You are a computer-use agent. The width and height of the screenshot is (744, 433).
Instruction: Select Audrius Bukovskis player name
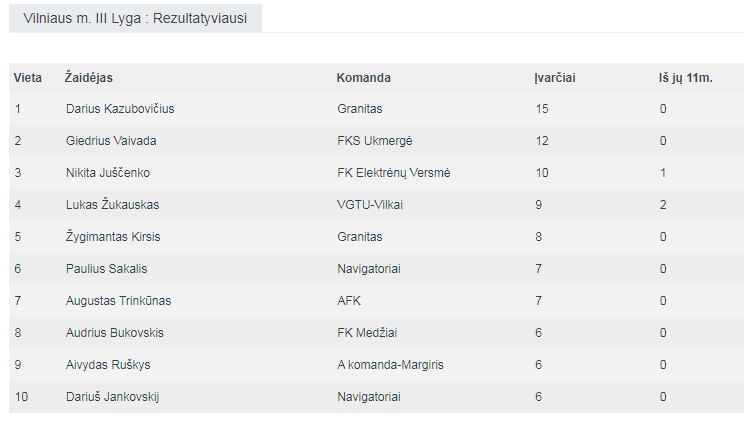point(114,333)
